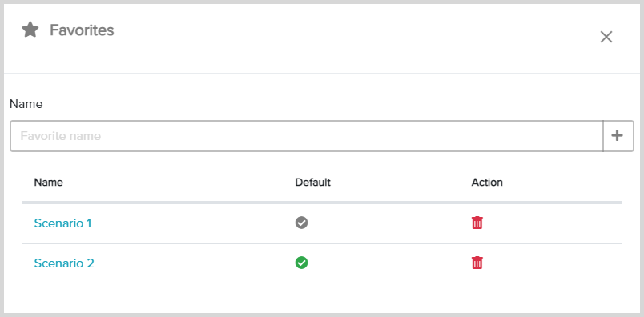The image size is (644, 317).
Task: Click the Action column header
Action: pos(487,183)
